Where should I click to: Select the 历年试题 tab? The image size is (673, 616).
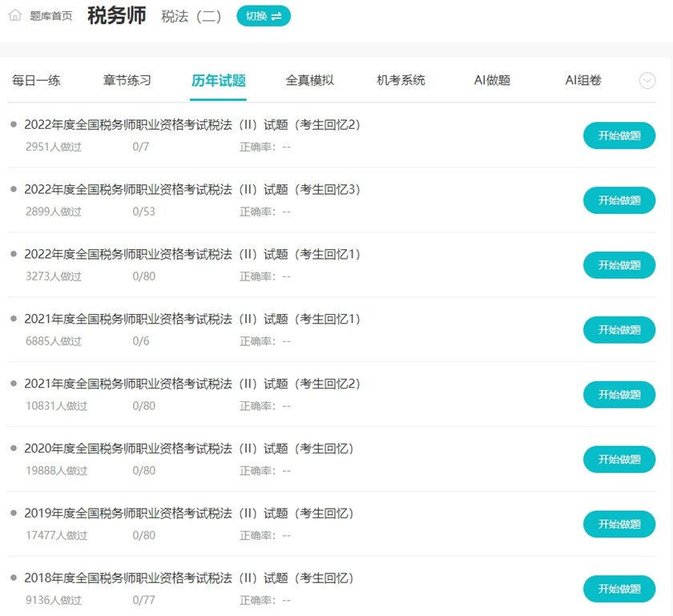219,80
